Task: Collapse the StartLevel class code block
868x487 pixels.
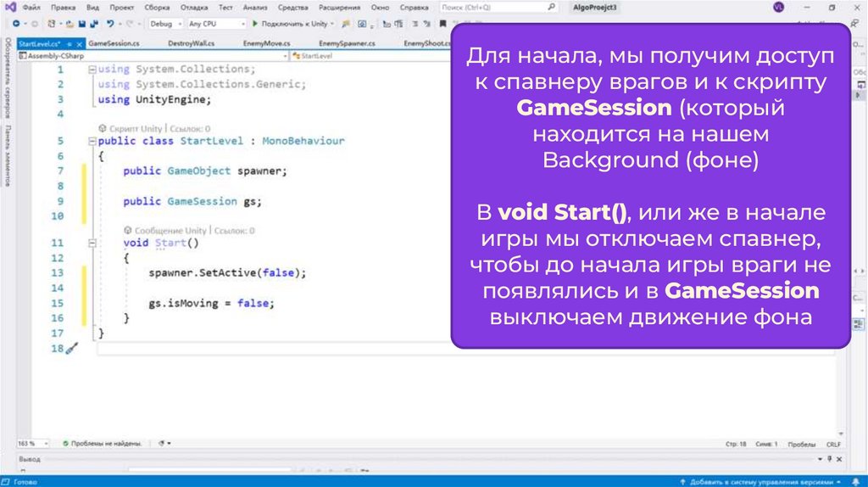Action: pyautogui.click(x=92, y=141)
